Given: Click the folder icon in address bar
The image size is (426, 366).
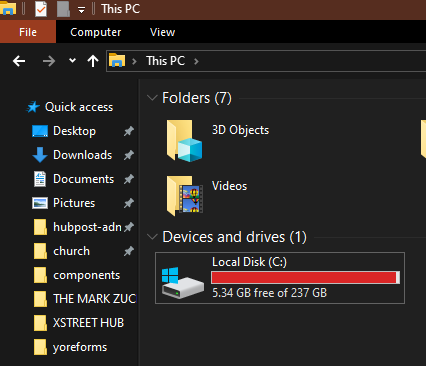Looking at the screenshot, I should tap(117, 60).
